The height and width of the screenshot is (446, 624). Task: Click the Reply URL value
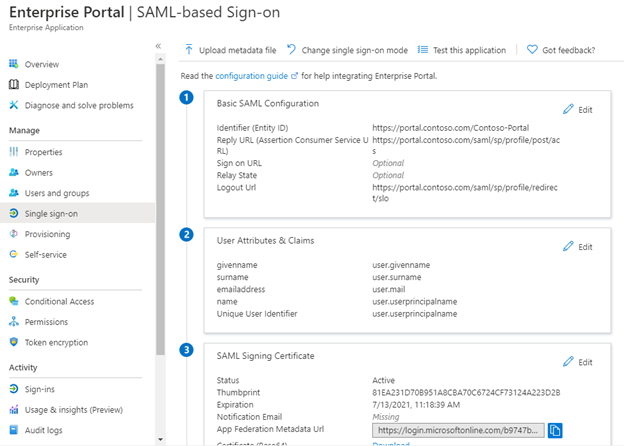(x=466, y=145)
